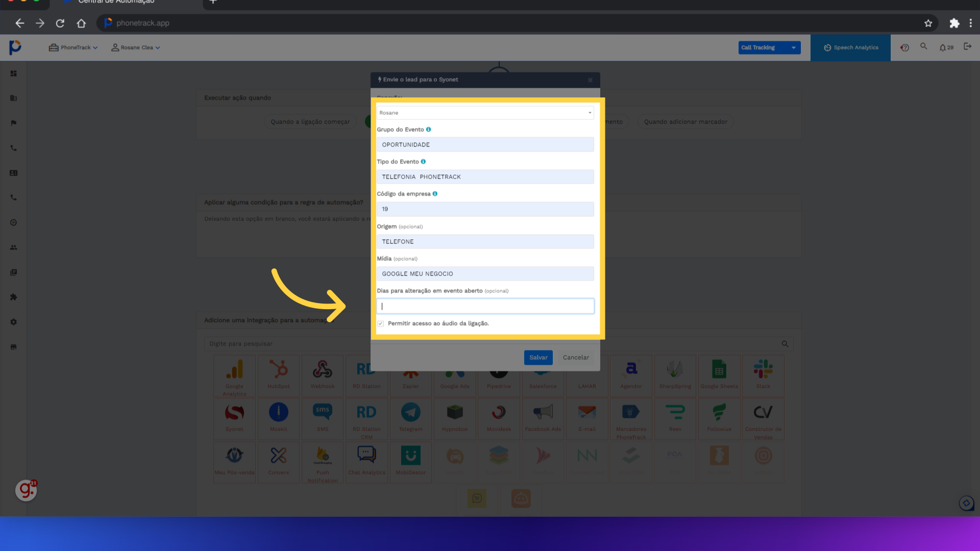Bookmark page with the star icon

tap(928, 23)
